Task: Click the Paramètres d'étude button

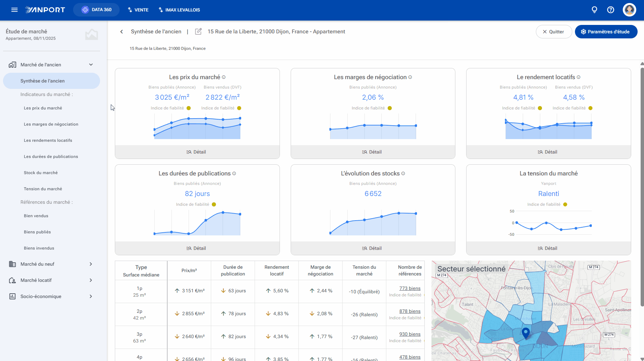Action: point(606,32)
